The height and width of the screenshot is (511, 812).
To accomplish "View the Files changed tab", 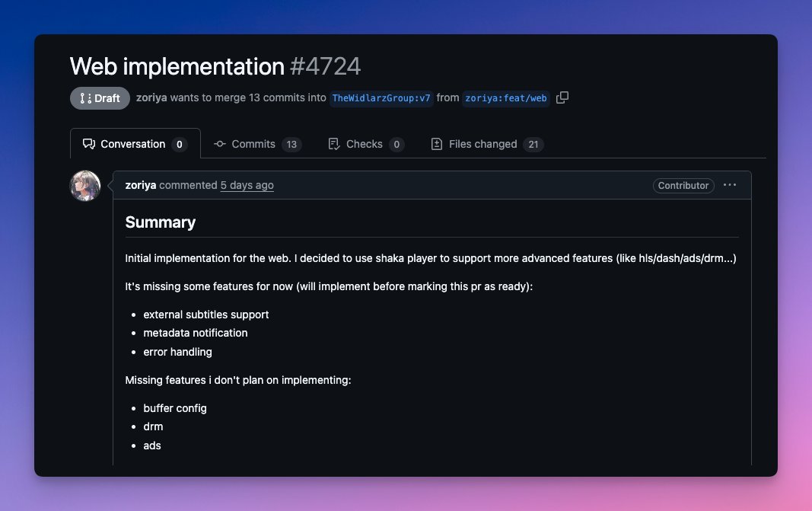I will (x=487, y=144).
